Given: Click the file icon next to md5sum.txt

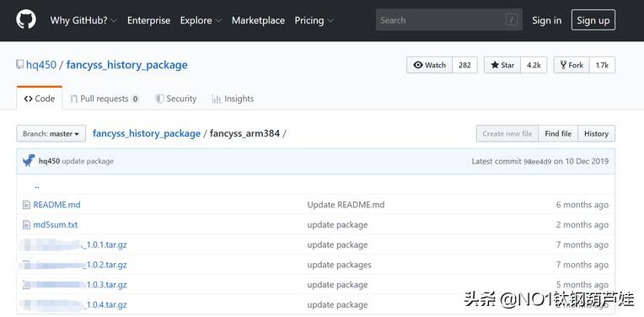Looking at the screenshot, I should [26, 224].
